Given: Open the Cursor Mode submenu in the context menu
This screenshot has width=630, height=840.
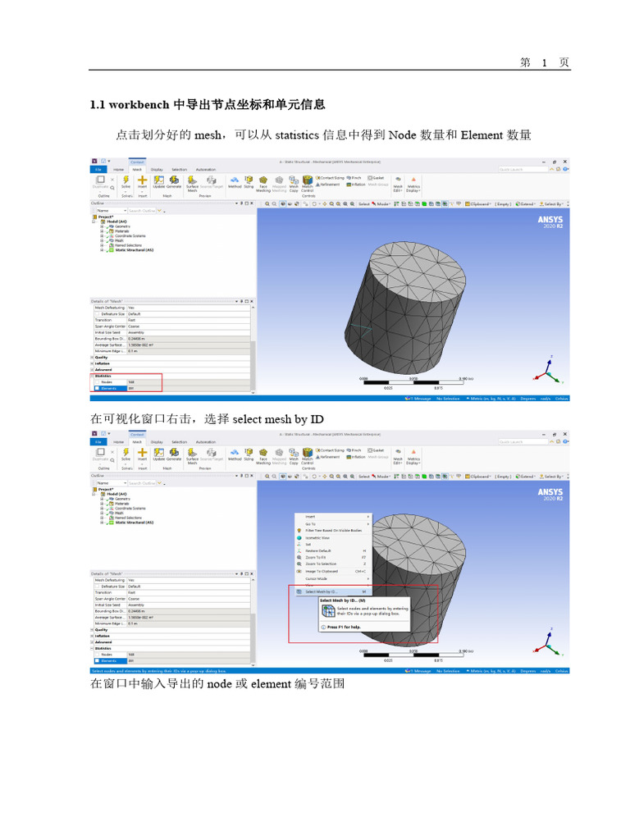Looking at the screenshot, I should [x=333, y=578].
